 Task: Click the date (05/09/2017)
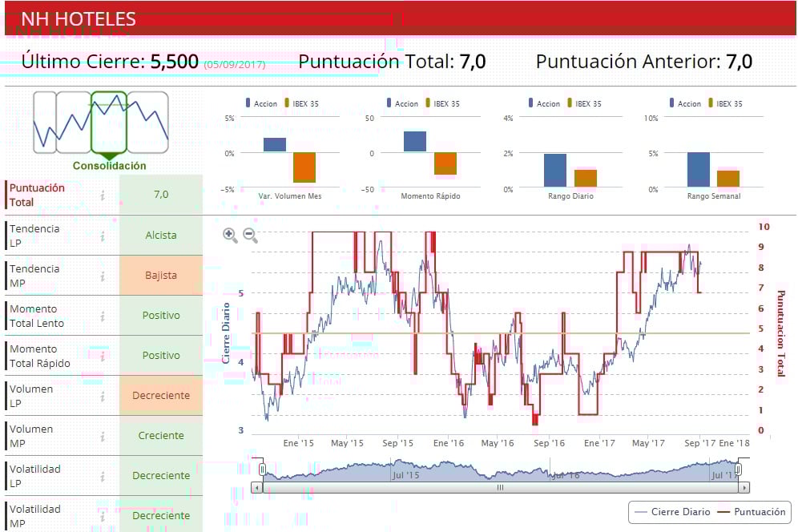pyautogui.click(x=235, y=65)
